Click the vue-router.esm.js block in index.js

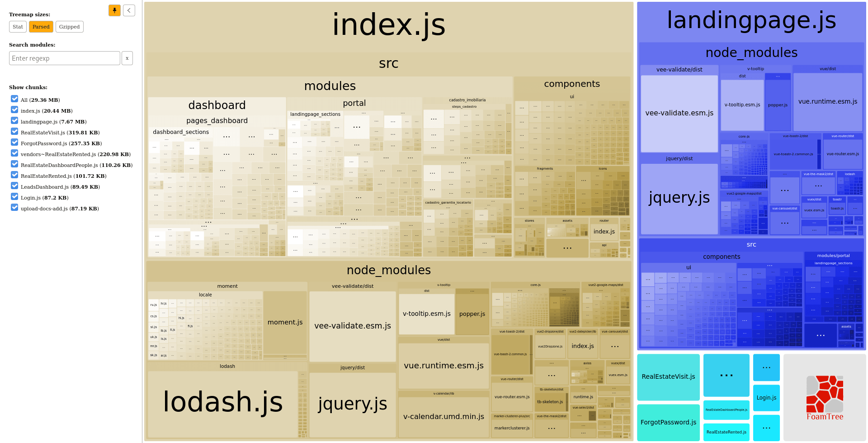(x=512, y=397)
